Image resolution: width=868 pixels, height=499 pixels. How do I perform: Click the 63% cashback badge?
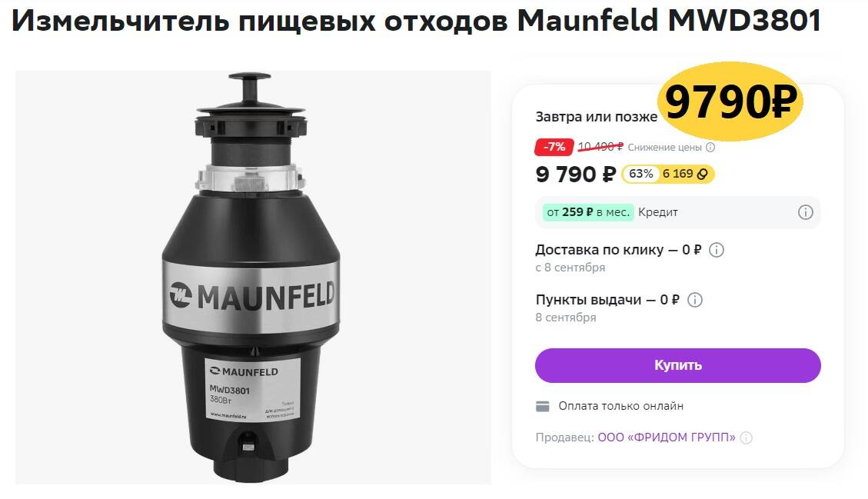[641, 174]
